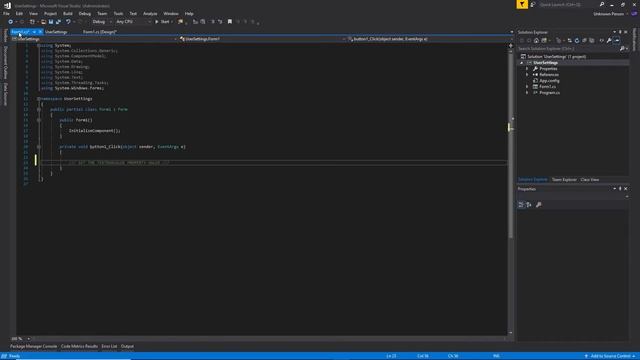Click the bookmark toolbar icon
The height and width of the screenshot is (360, 640).
pos(230,22)
